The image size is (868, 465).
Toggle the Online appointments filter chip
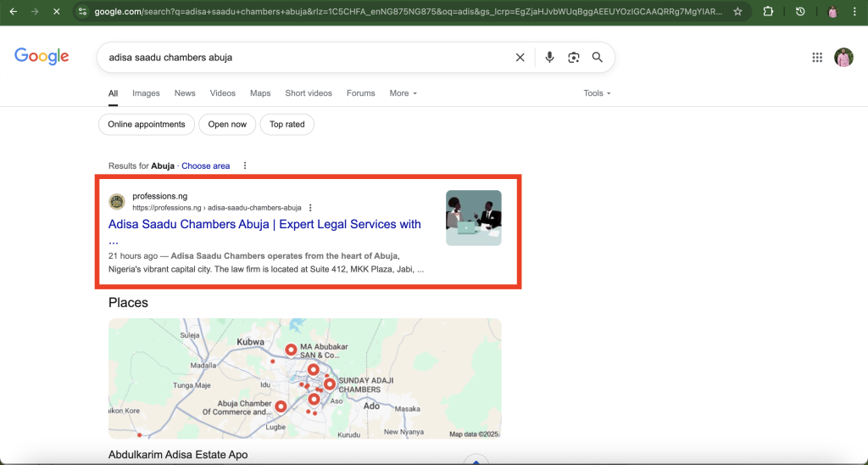(147, 124)
